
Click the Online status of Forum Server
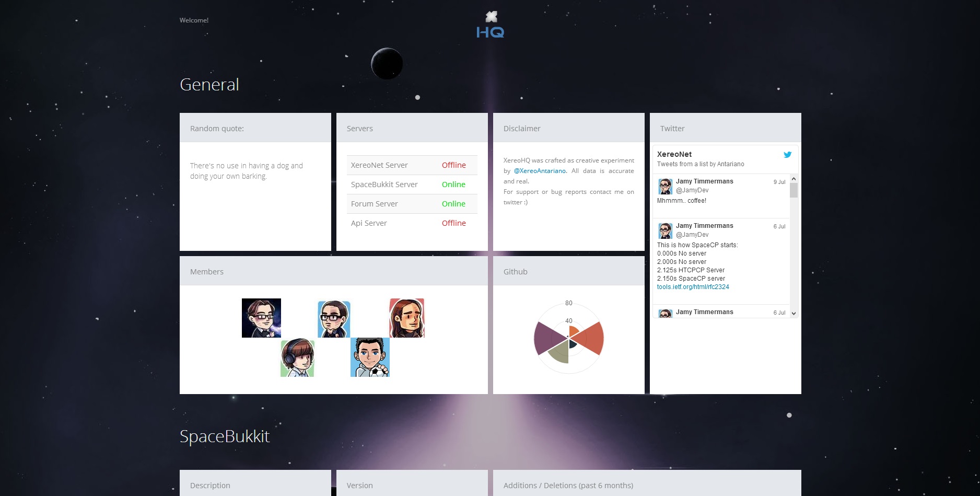click(x=453, y=204)
